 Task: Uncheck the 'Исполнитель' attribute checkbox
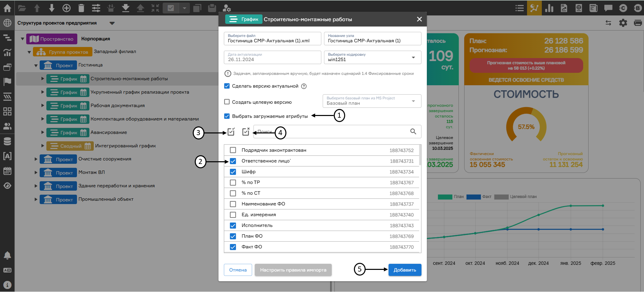(233, 225)
